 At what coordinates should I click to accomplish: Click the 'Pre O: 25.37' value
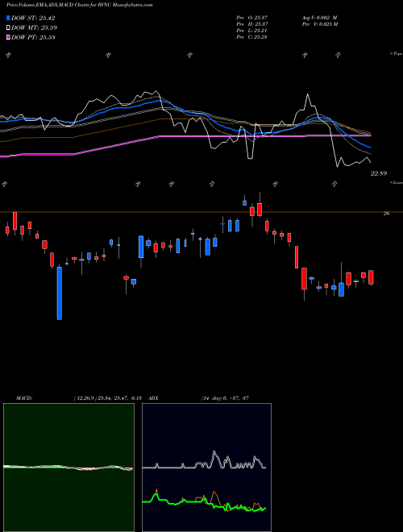click(x=251, y=18)
